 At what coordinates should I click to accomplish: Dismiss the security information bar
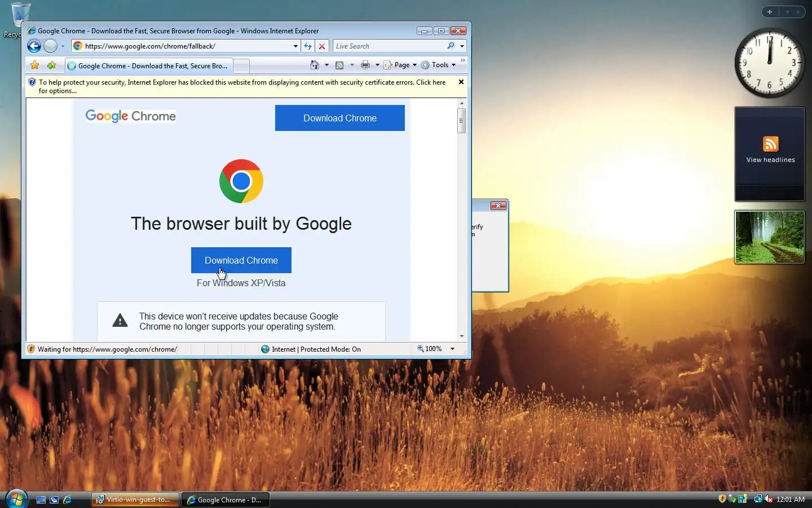pyautogui.click(x=461, y=82)
